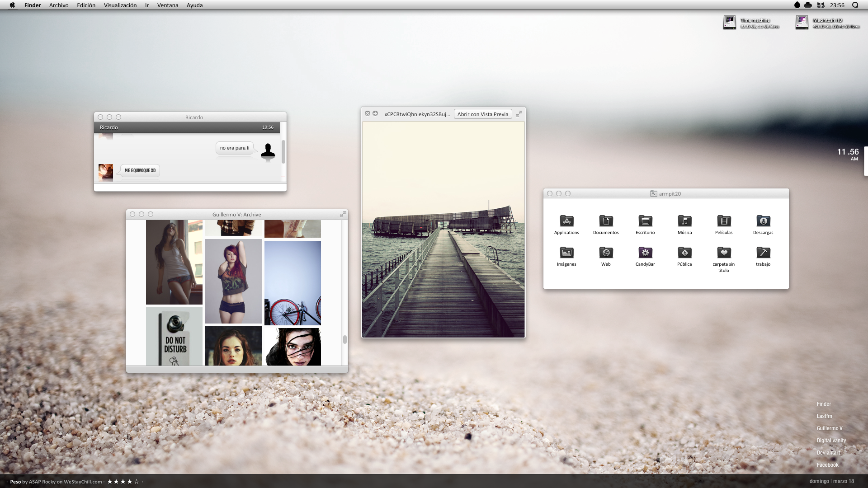Click the icon left of the clock
This screenshot has height=488, width=868.
coord(821,5)
